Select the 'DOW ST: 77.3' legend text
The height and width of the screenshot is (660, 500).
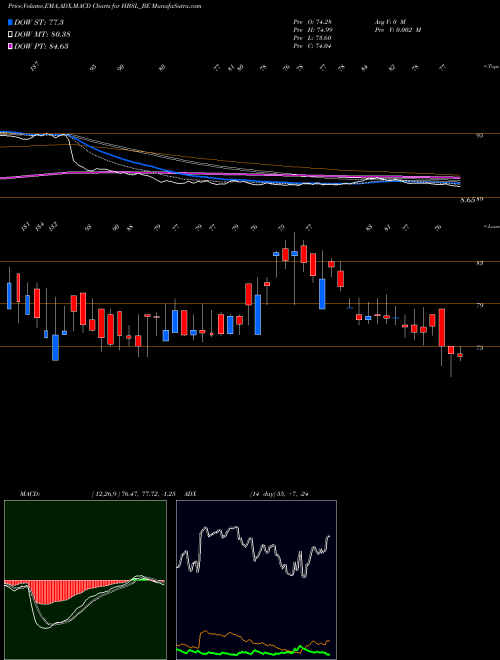[x=39, y=22]
